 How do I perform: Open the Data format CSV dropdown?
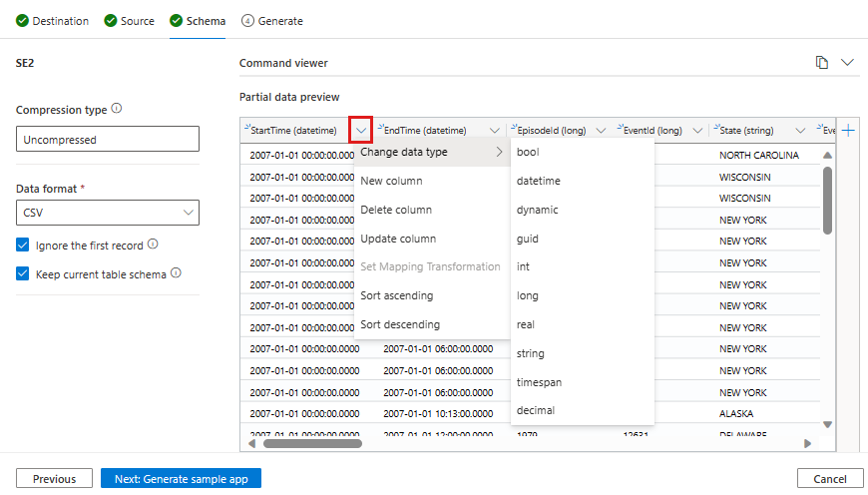click(108, 213)
